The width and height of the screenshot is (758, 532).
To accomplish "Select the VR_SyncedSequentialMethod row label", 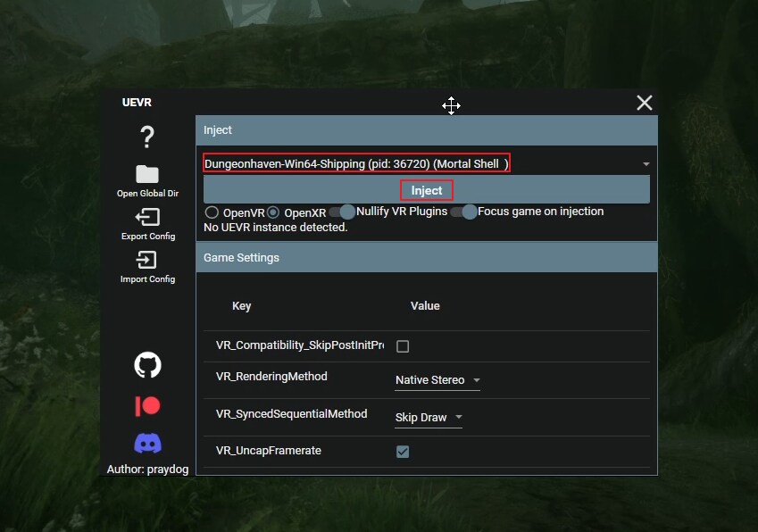I will (291, 414).
